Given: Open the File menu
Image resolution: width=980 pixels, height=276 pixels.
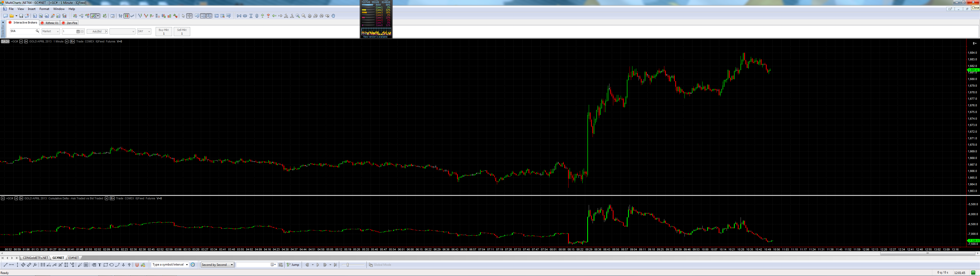Looking at the screenshot, I should click(x=11, y=9).
